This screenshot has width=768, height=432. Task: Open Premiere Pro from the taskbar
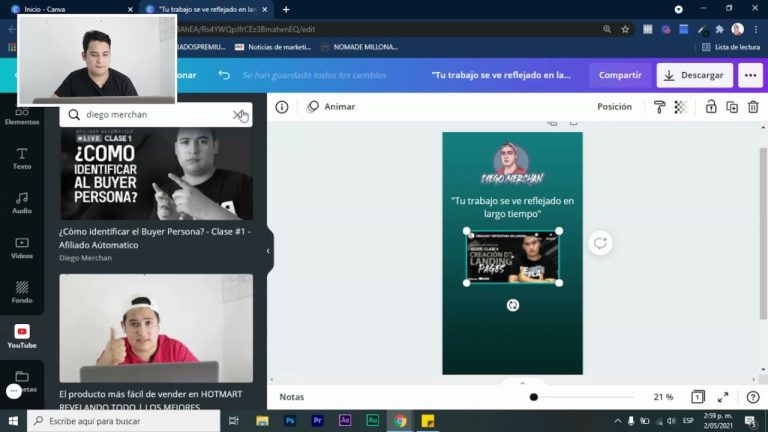(x=317, y=421)
